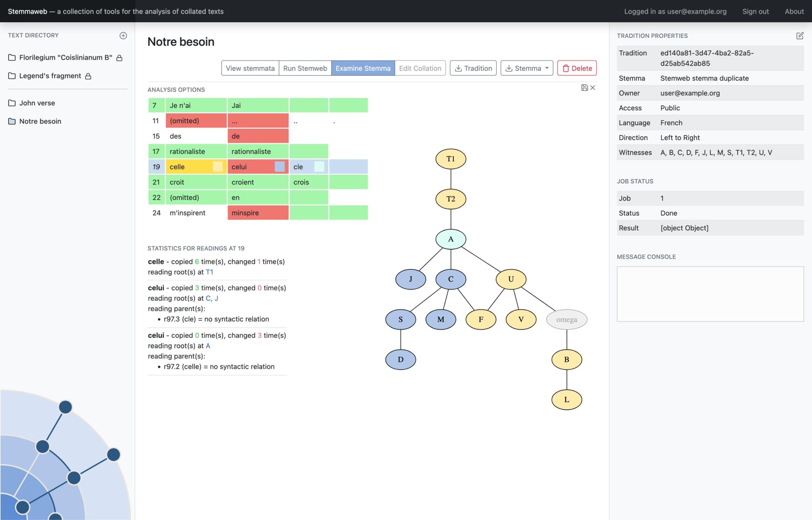Select the John verse tradition
812x520 pixels.
[x=37, y=103]
